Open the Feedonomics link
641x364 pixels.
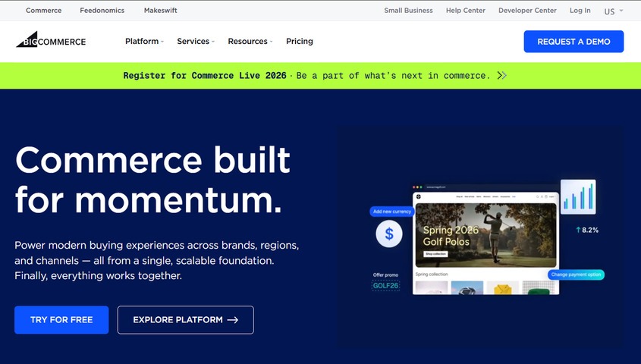click(102, 10)
